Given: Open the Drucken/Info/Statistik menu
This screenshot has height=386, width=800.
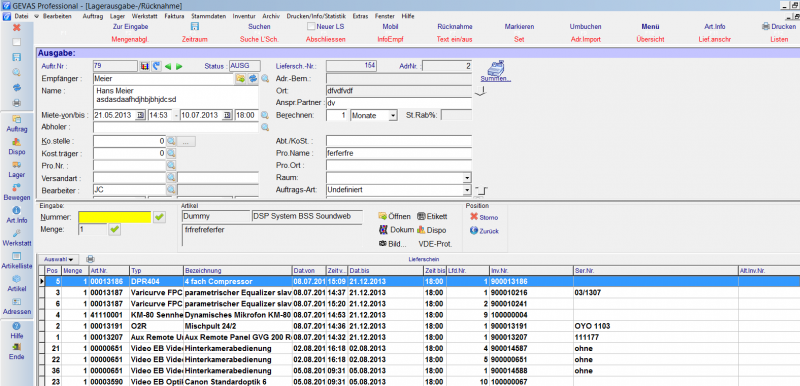Looking at the screenshot, I should (316, 16).
